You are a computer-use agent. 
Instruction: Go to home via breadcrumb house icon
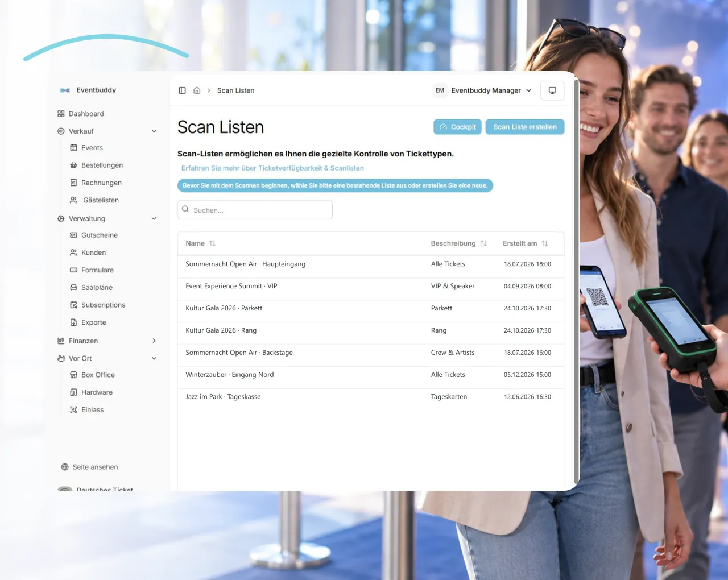[x=197, y=90]
